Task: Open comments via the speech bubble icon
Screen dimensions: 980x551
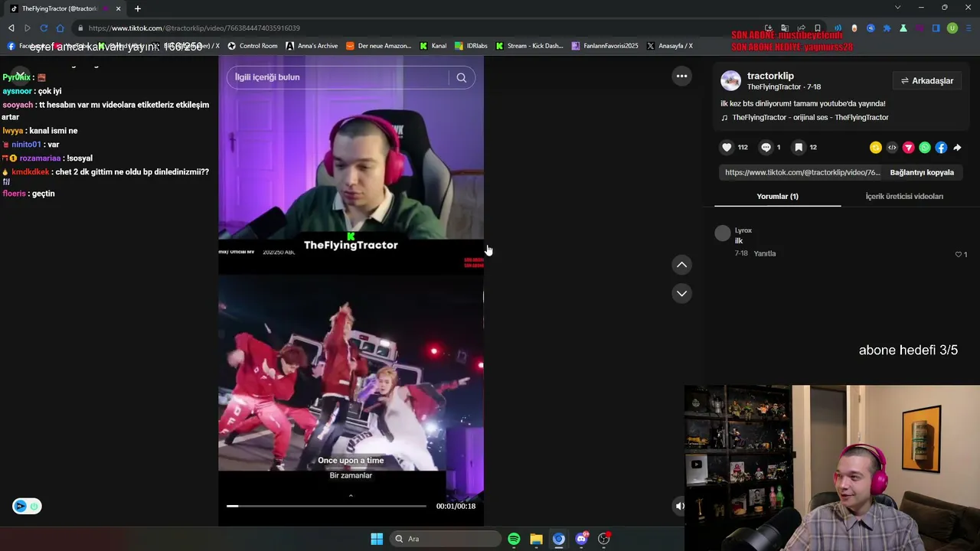Action: tap(766, 148)
